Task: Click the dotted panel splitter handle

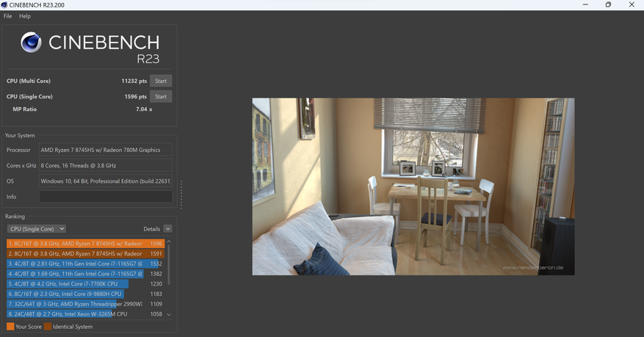Action: tap(181, 194)
